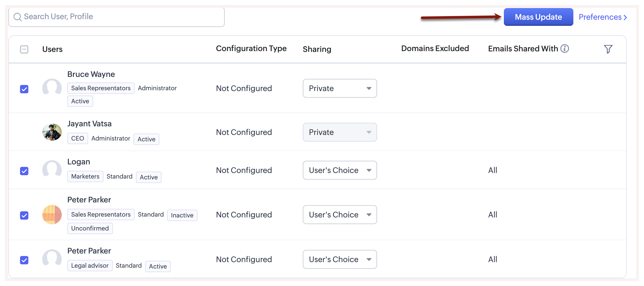
Task: Click the Legal advisor Peter Parker's avatar
Action: click(52, 259)
